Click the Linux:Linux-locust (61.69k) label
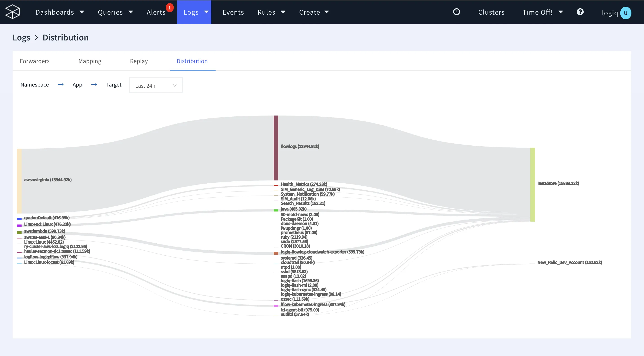 tap(49, 262)
